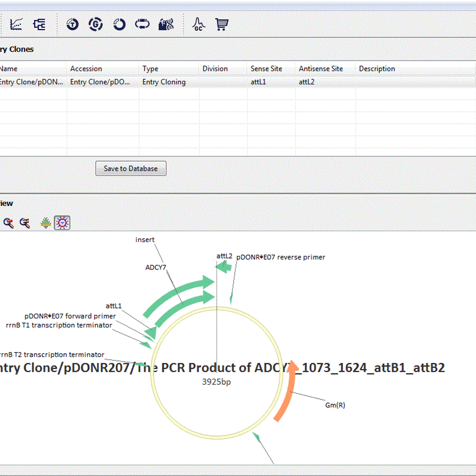
Task: Toggle the circular map display icon
Action: [x=62, y=223]
